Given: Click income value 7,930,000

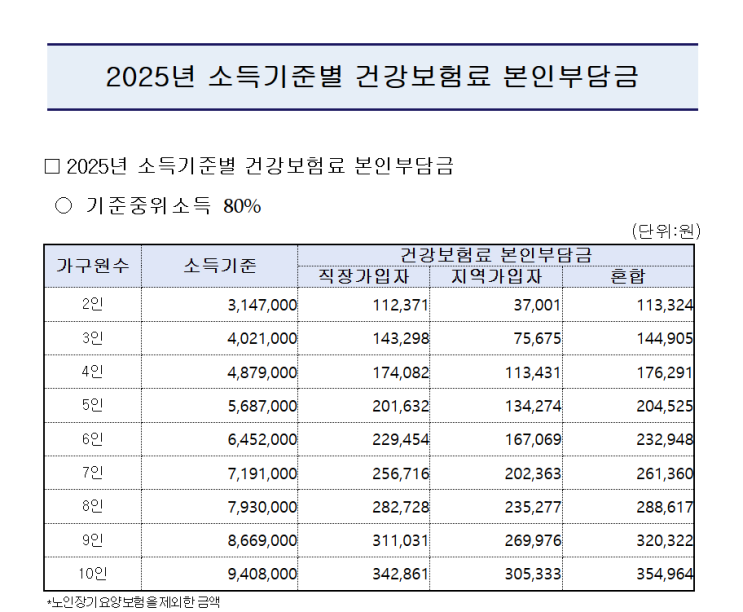Looking at the screenshot, I should tap(263, 507).
